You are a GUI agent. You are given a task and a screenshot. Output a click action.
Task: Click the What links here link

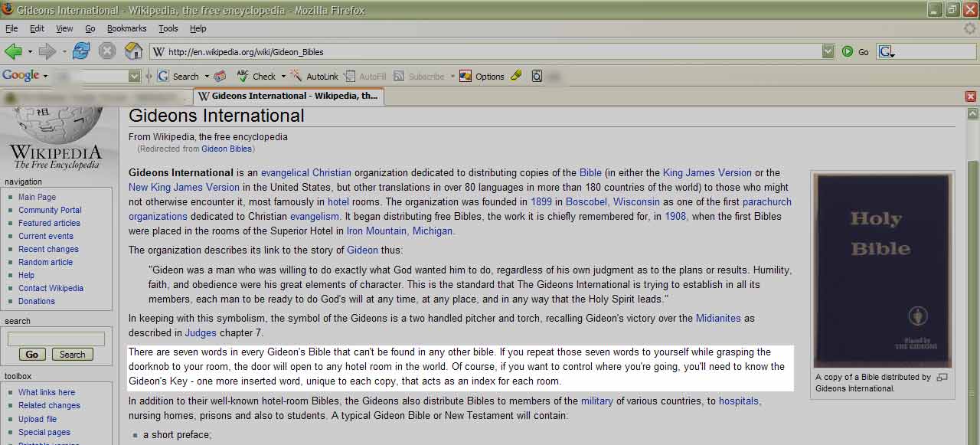tap(47, 392)
